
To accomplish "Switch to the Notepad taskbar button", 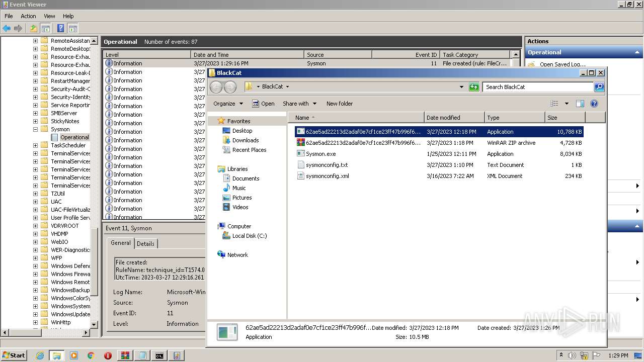I will (x=142, y=355).
